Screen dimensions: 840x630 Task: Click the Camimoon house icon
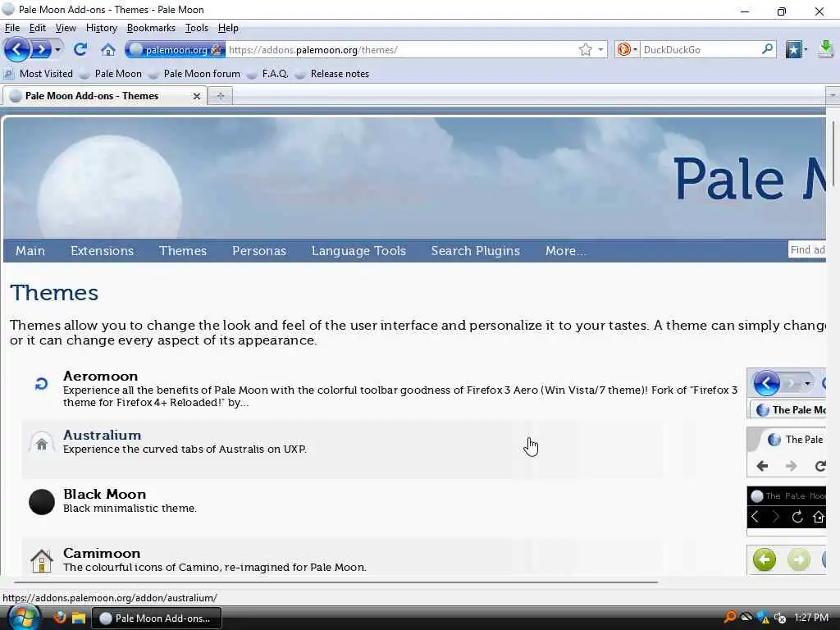pyautogui.click(x=41, y=561)
